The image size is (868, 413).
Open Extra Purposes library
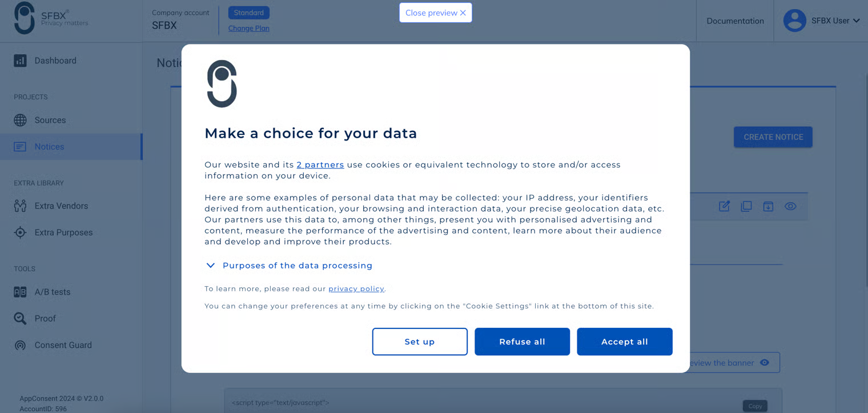[x=63, y=232]
